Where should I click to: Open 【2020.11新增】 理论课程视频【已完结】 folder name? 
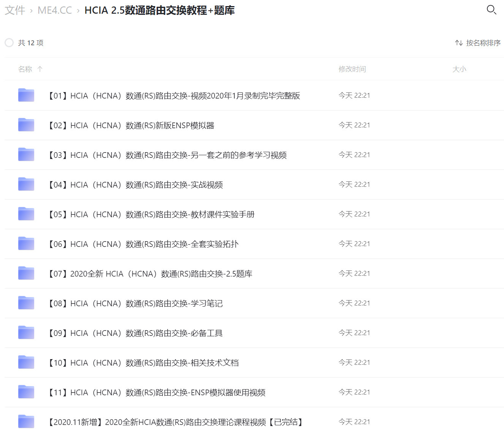click(176, 422)
